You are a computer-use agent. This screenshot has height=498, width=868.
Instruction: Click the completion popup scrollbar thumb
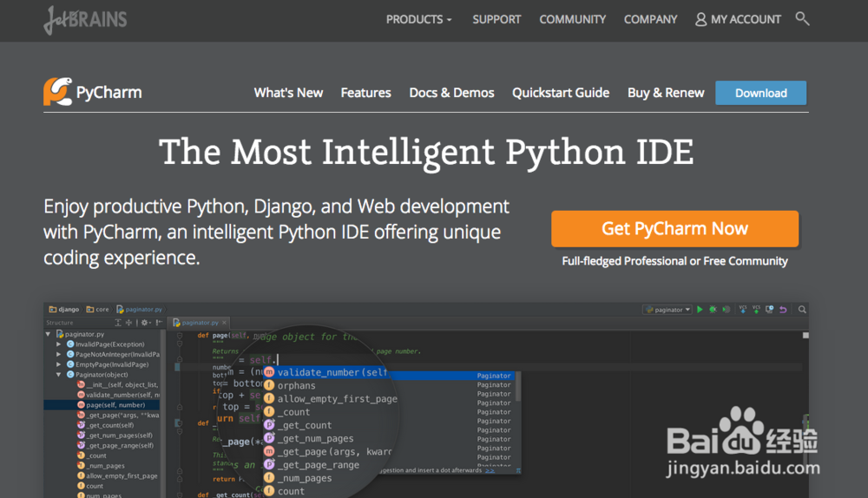pyautogui.click(x=518, y=386)
